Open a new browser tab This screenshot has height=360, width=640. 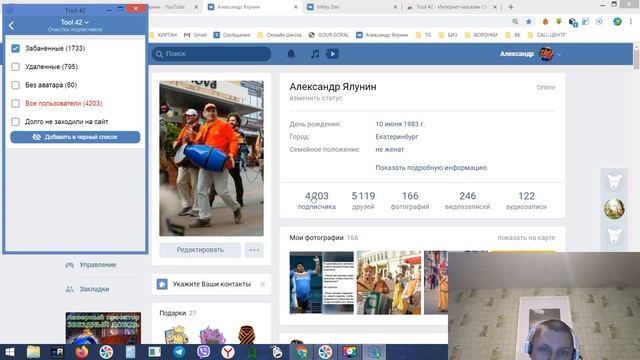(x=511, y=7)
